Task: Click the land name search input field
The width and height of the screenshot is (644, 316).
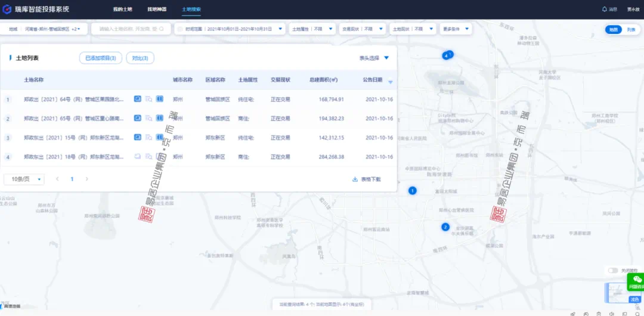Action: click(x=131, y=29)
